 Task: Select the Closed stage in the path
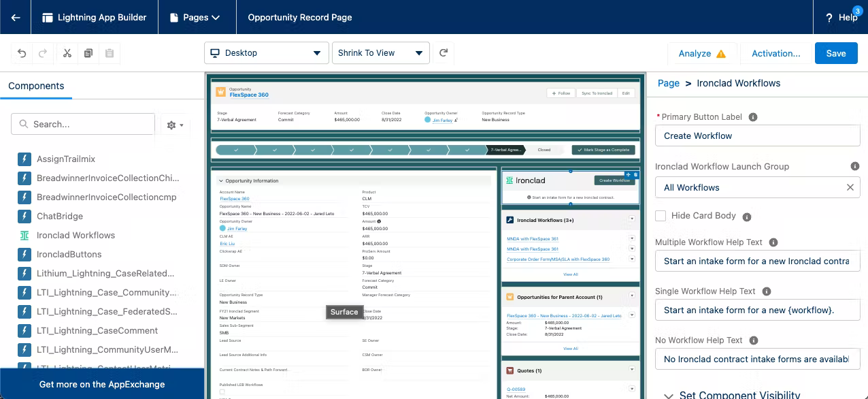[x=544, y=150]
